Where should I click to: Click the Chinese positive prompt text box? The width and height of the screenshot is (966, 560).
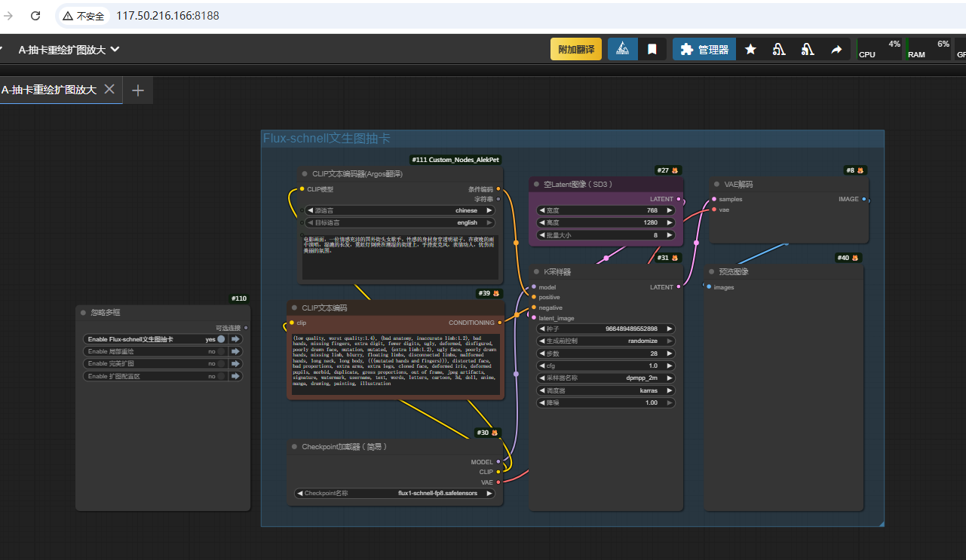(x=400, y=257)
